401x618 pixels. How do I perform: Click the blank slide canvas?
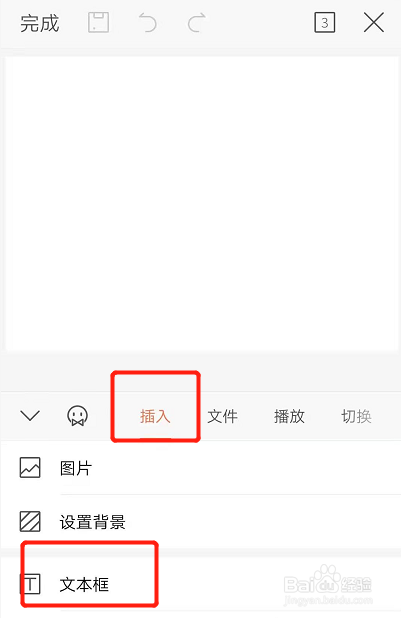(201, 203)
